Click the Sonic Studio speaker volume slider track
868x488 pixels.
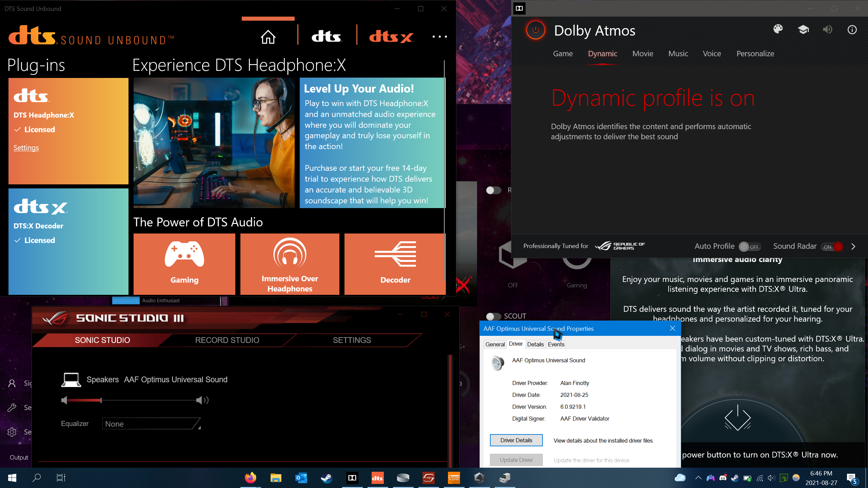pyautogui.click(x=132, y=400)
